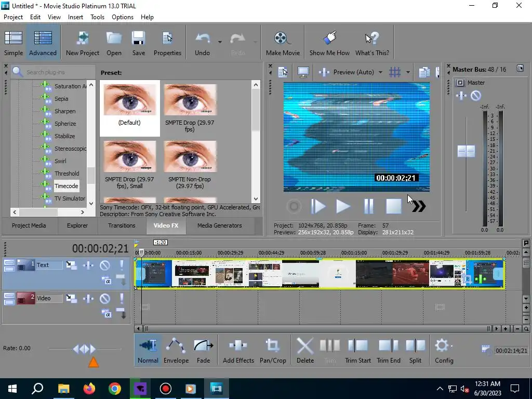Choose SMPTE Drop (29.97 fps), Small preset
Image resolution: width=532 pixels, height=399 pixels.
[x=129, y=165]
